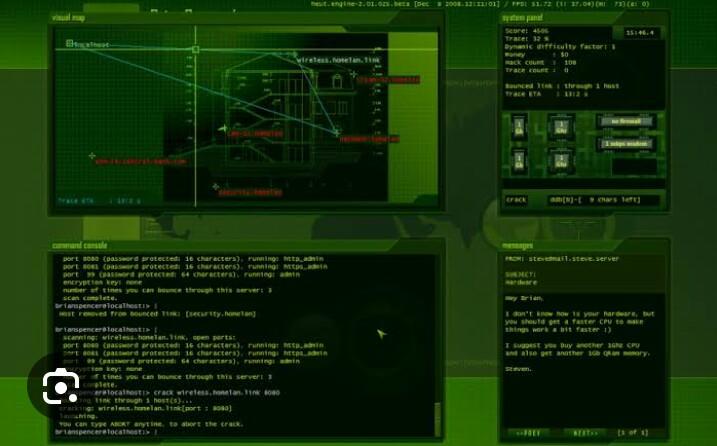Image resolution: width=717 pixels, height=446 pixels.
Task: Click the 'no firewall' hardware slot
Action: point(626,122)
